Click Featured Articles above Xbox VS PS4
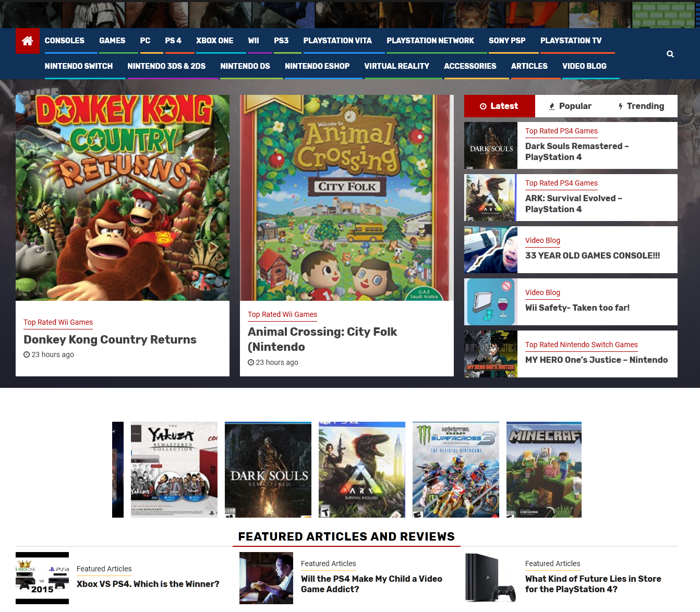The image size is (700, 612). [x=104, y=569]
